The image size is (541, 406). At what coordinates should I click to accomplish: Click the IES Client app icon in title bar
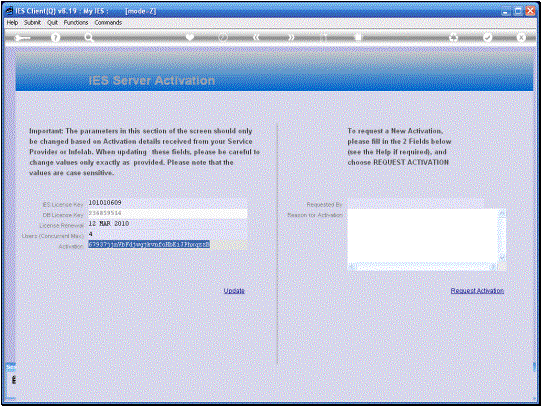9,11
